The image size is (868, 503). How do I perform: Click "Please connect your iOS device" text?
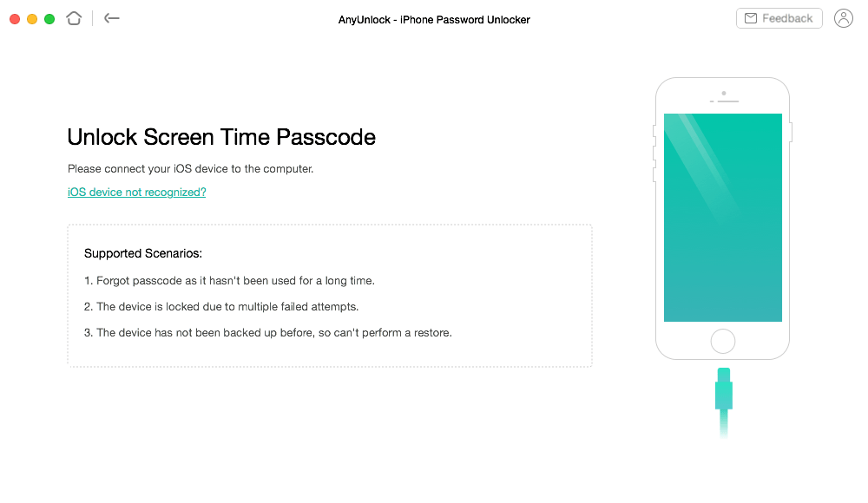tap(190, 169)
